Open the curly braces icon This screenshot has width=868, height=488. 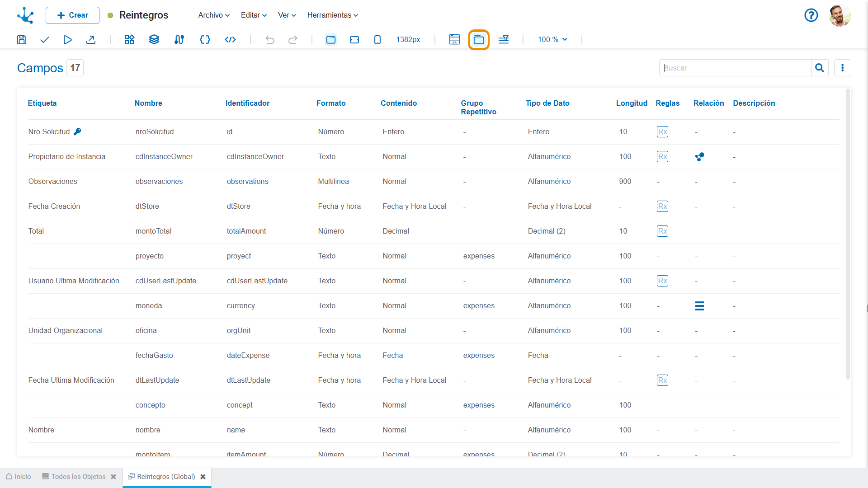(x=205, y=40)
